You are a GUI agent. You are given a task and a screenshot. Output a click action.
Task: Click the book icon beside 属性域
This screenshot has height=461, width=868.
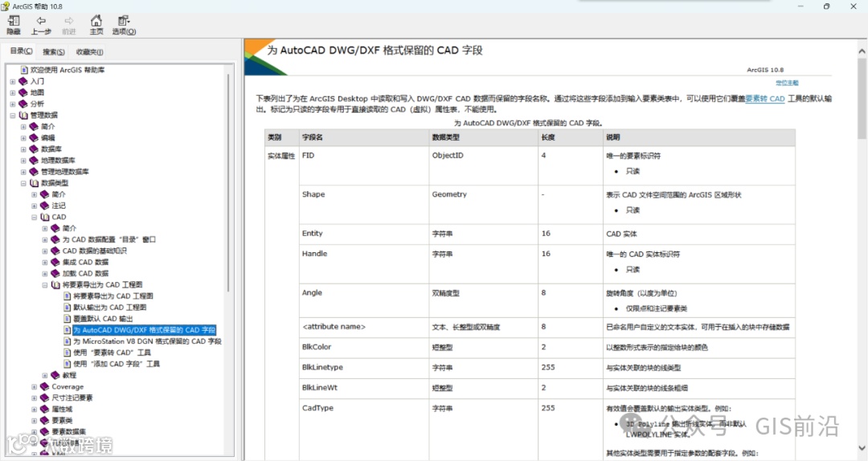click(45, 410)
